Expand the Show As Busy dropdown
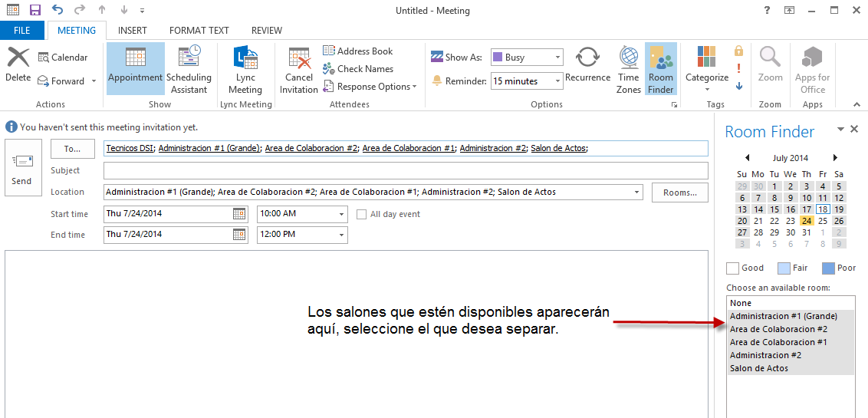The width and height of the screenshot is (868, 418). [557, 58]
